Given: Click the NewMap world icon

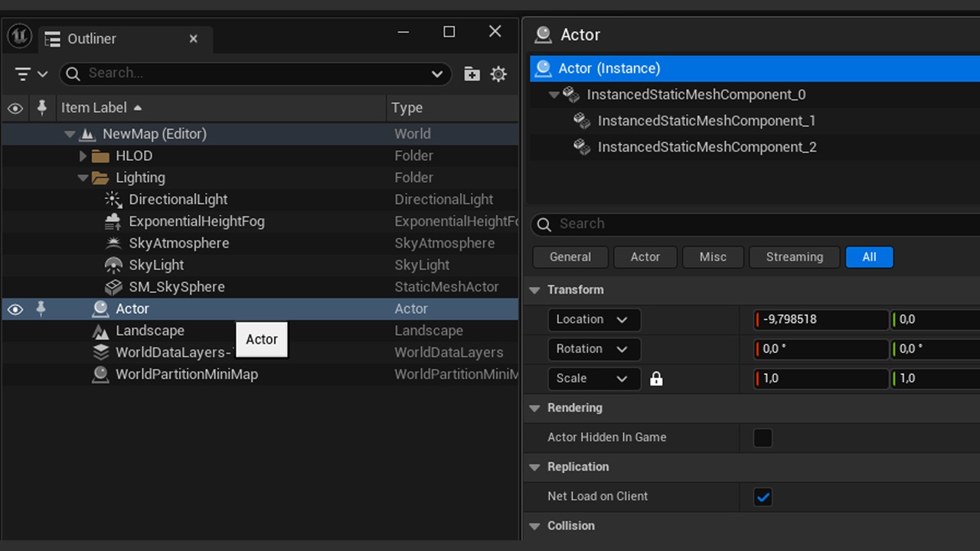Looking at the screenshot, I should tap(87, 134).
